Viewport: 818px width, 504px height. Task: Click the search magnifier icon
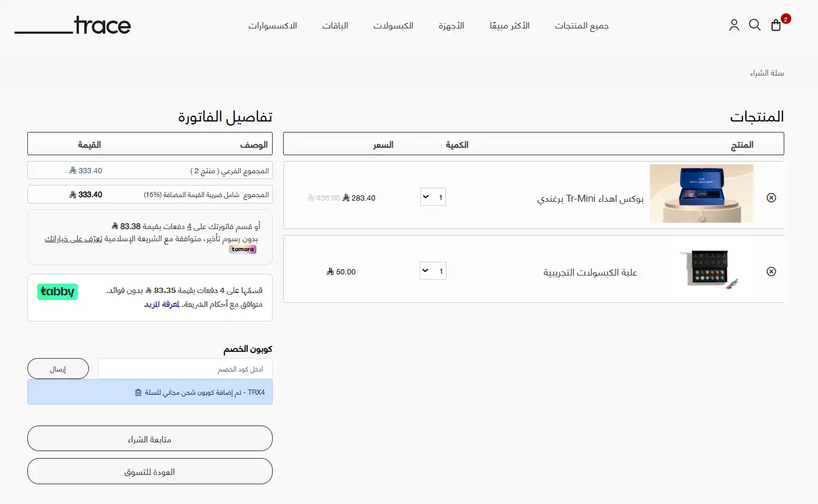click(755, 25)
